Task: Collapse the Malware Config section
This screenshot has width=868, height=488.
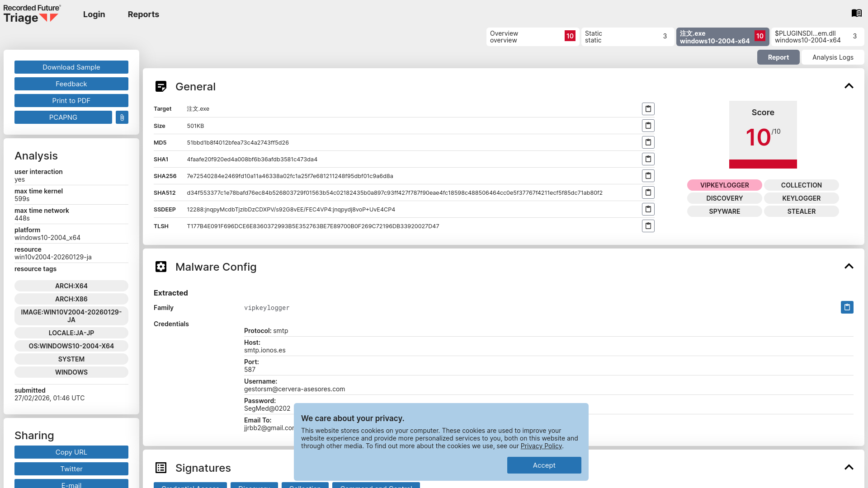Action: 849,266
